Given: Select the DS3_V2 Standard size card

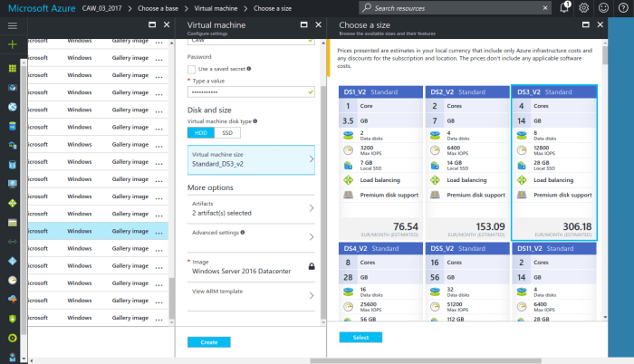Looking at the screenshot, I should 554,163.
